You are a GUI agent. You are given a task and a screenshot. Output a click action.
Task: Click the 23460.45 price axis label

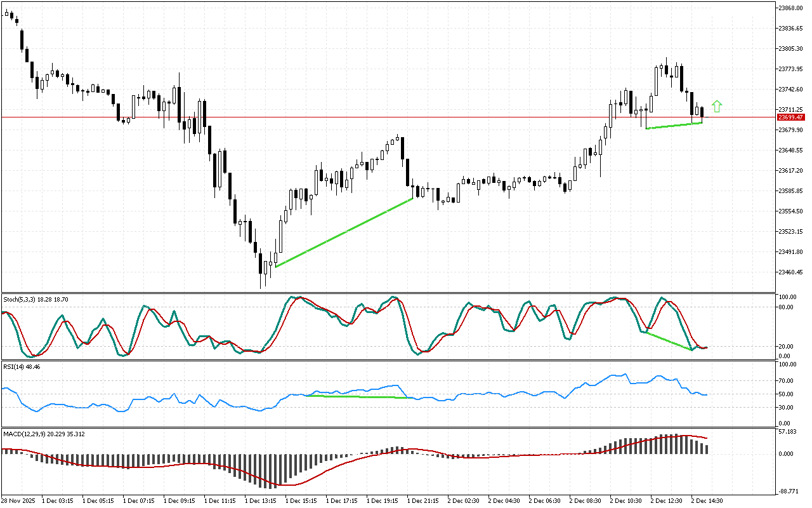click(790, 272)
